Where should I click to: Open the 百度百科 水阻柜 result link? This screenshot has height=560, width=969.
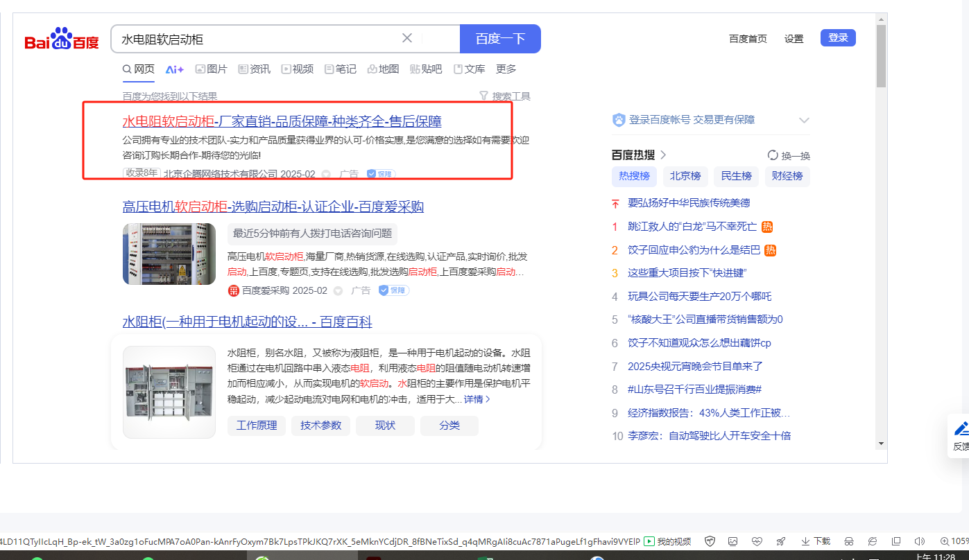(247, 322)
